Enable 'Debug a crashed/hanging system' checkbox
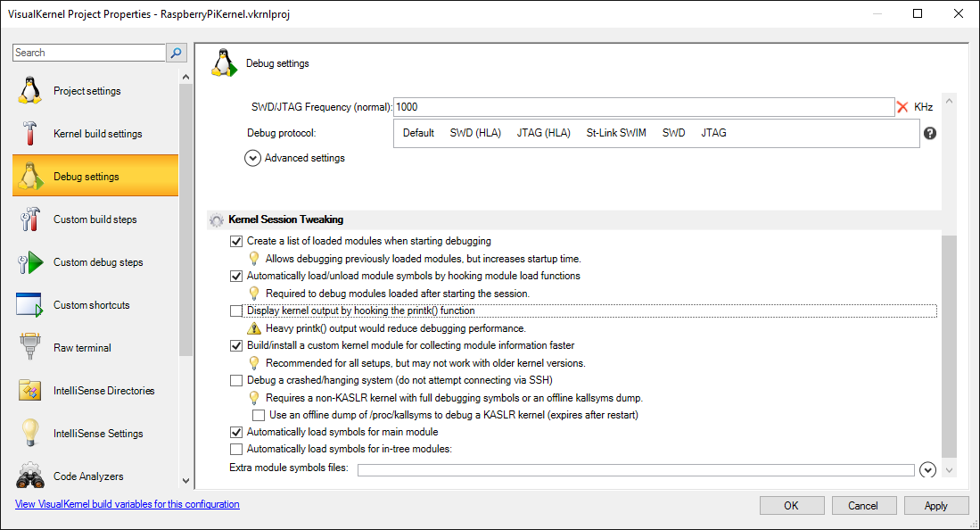Viewport: 980px width, 530px height. click(x=236, y=380)
